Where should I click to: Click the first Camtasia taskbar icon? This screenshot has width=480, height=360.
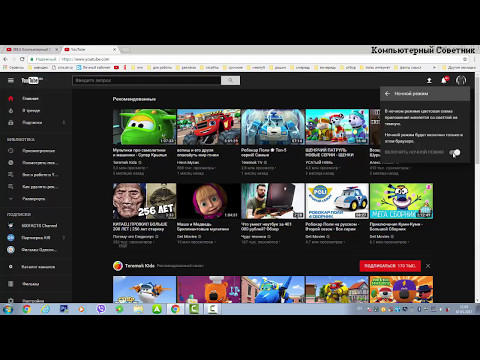click(194, 309)
